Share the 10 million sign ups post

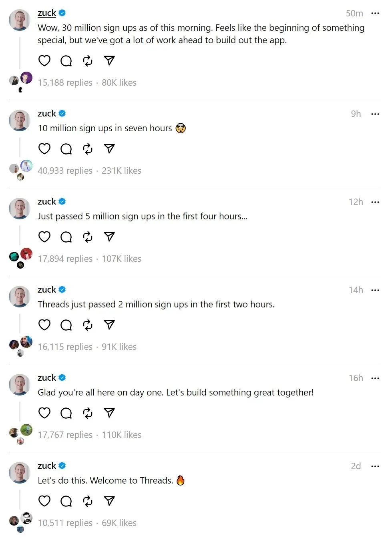[x=109, y=149]
